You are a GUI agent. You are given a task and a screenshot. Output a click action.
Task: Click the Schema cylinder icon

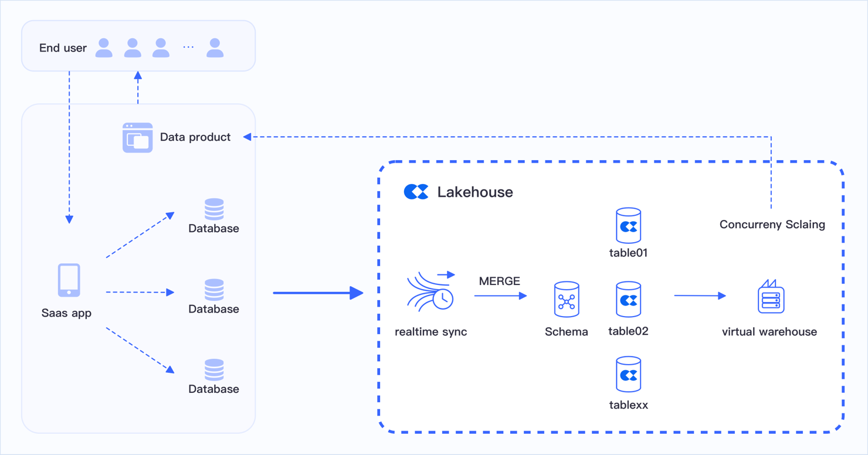click(x=567, y=300)
